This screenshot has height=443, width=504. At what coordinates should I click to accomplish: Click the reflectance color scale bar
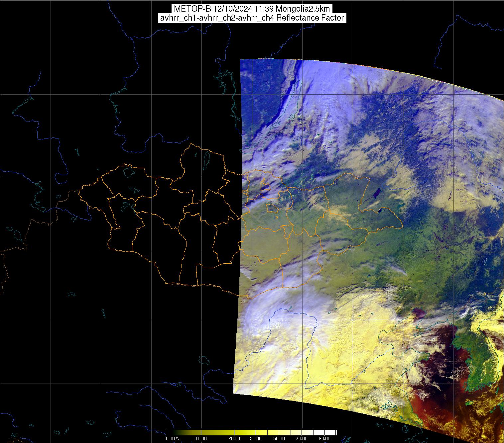(x=252, y=432)
